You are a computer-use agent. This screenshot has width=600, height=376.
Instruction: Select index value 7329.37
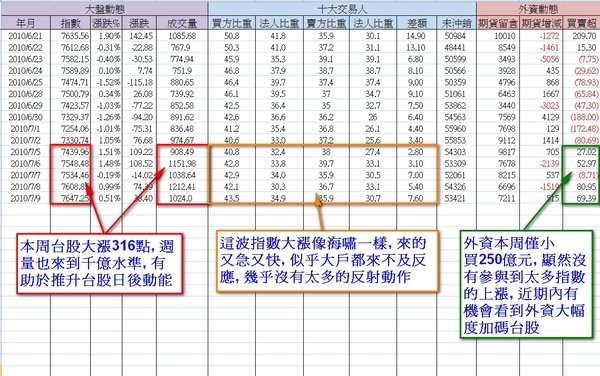click(75, 117)
